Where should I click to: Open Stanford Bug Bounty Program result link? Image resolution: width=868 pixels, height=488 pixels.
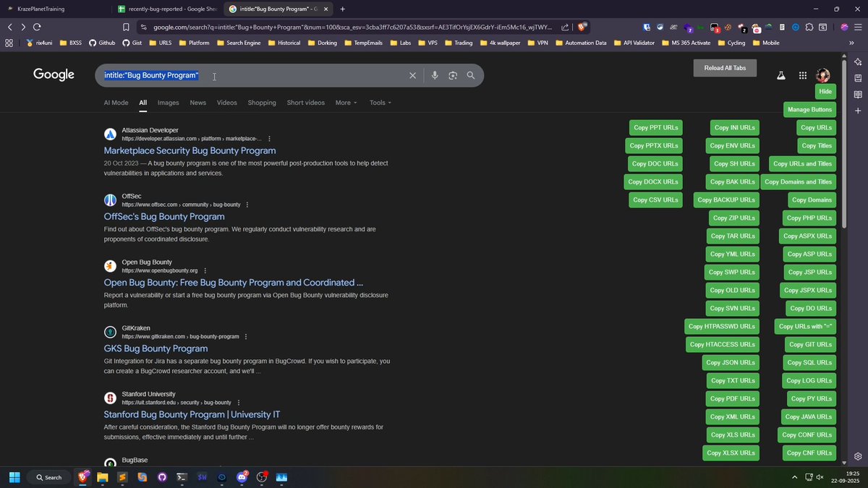tap(192, 414)
